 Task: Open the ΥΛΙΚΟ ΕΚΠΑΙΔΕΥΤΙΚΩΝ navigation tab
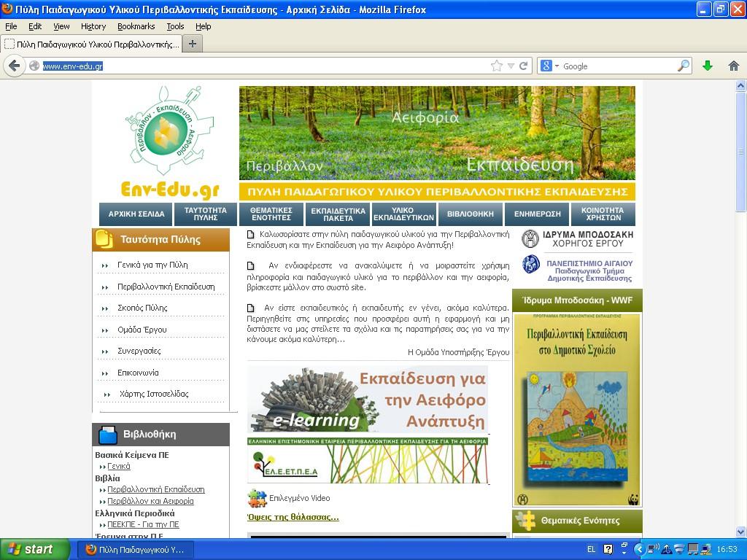pyautogui.click(x=403, y=214)
